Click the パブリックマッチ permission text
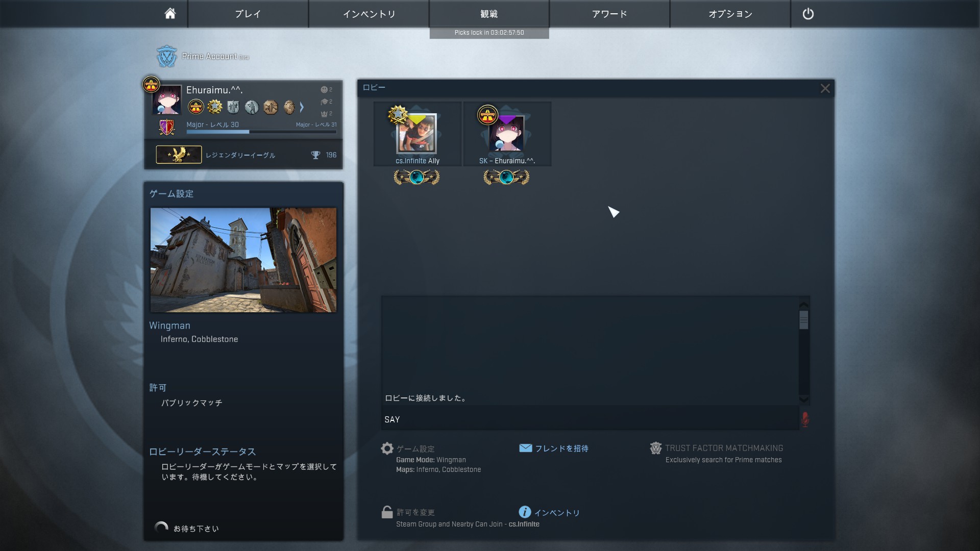 pos(191,403)
